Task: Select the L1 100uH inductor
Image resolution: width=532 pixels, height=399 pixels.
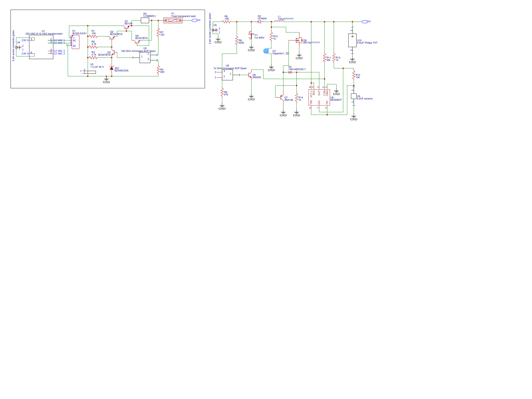Action: point(279,21)
